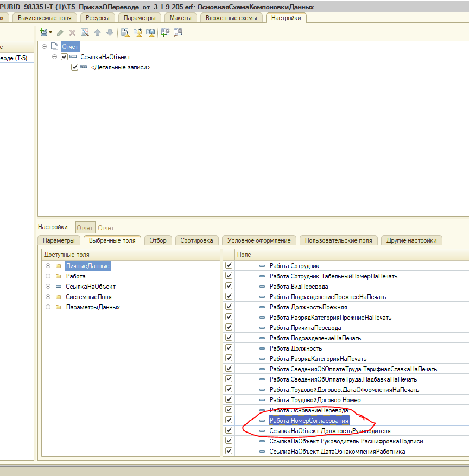Click the move up arrow icon
469x476 pixels.
98,33
